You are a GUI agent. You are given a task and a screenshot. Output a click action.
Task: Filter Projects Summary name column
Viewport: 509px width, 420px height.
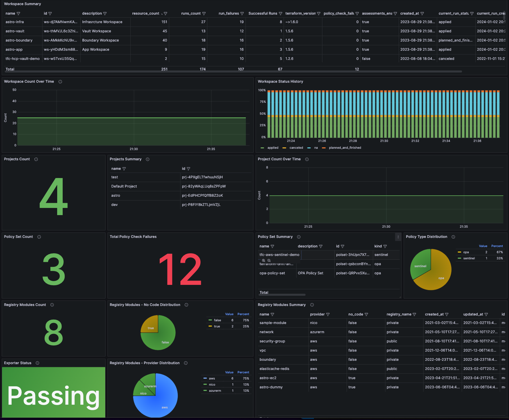pos(124,169)
